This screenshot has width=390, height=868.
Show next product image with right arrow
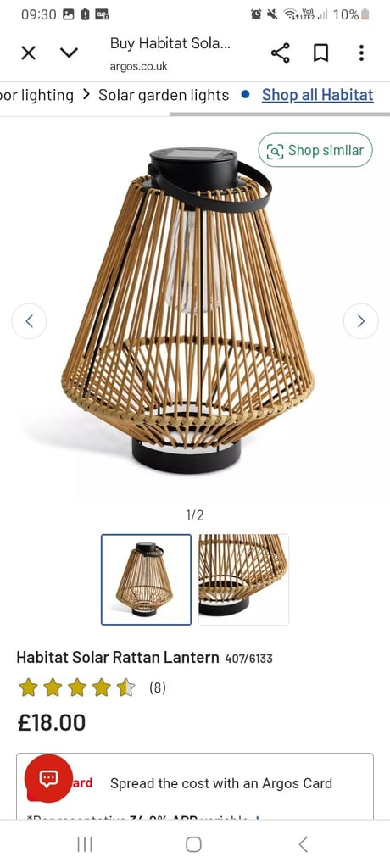coord(360,321)
